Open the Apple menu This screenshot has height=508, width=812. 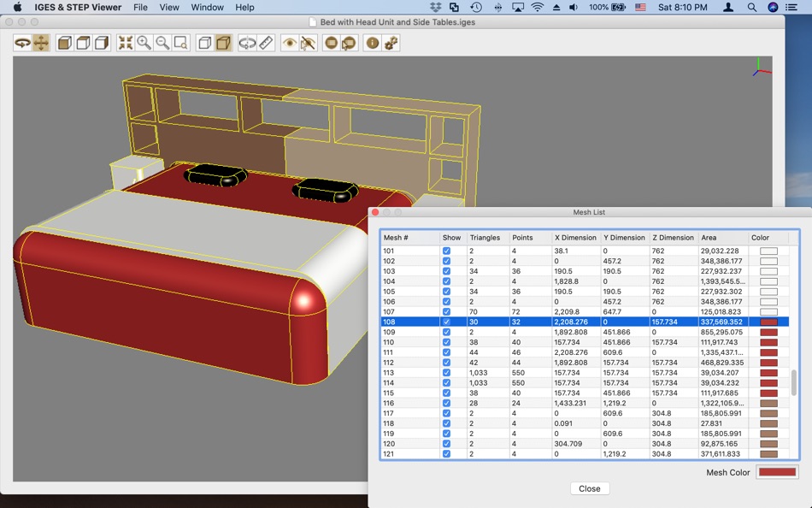[x=17, y=7]
